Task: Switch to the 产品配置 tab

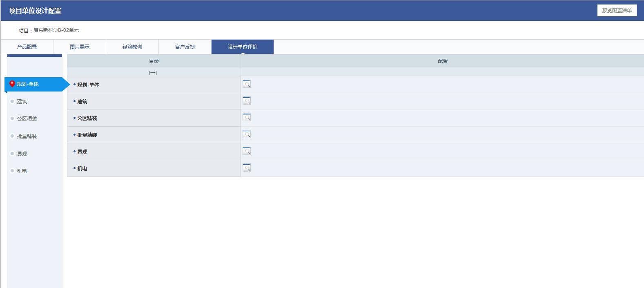Action: pyautogui.click(x=27, y=47)
